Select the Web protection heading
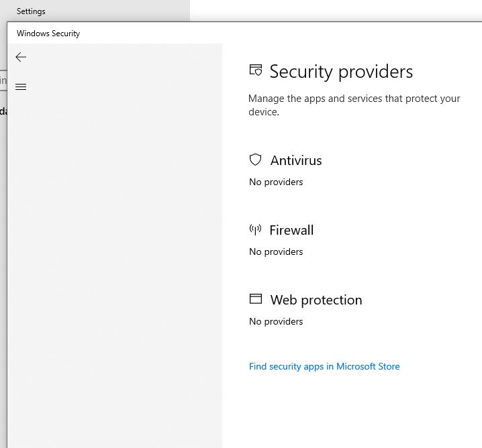Screen dimensions: 482x448 [316, 300]
